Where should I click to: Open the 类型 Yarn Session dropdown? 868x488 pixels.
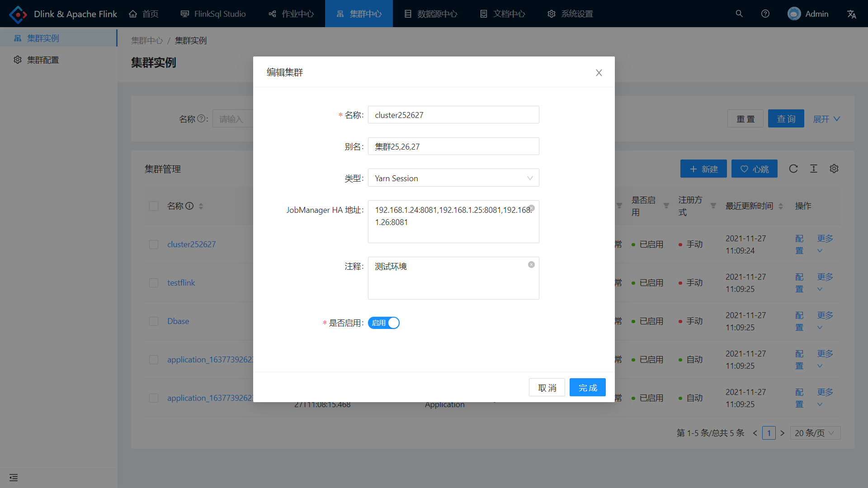click(453, 178)
